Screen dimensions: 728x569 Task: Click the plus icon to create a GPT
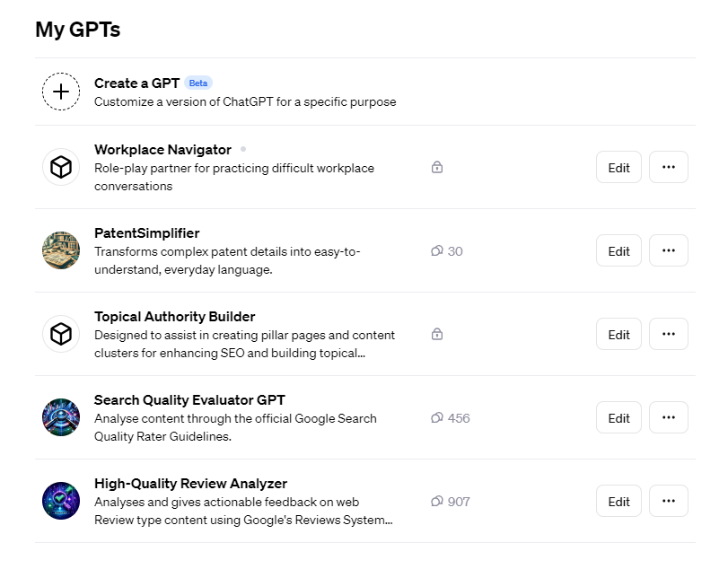click(60, 91)
